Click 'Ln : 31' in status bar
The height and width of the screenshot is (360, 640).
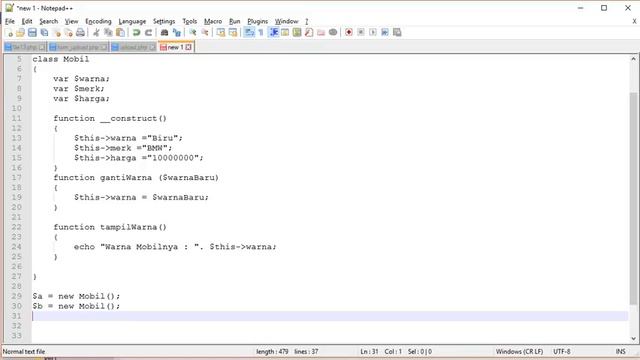[369, 351]
